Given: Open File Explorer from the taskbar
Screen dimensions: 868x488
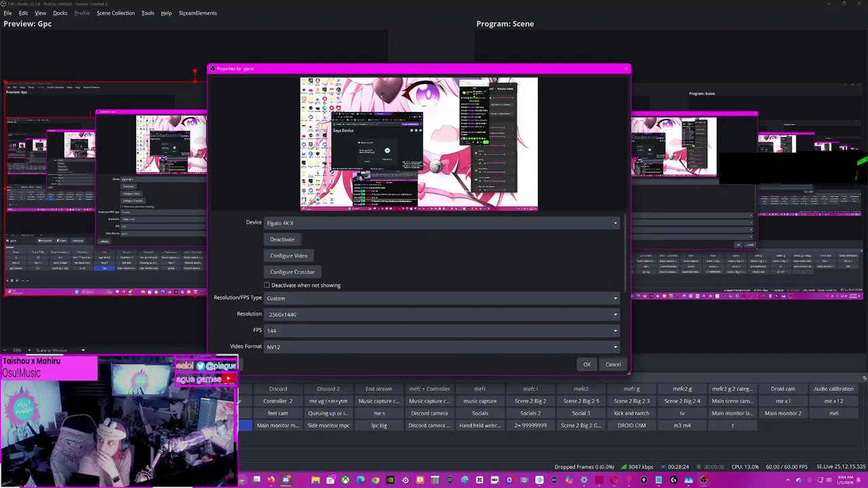Looking at the screenshot, I should (x=315, y=481).
